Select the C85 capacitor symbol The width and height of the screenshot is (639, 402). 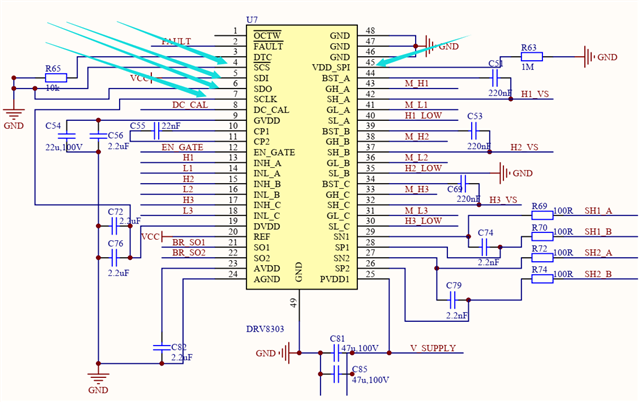point(336,374)
